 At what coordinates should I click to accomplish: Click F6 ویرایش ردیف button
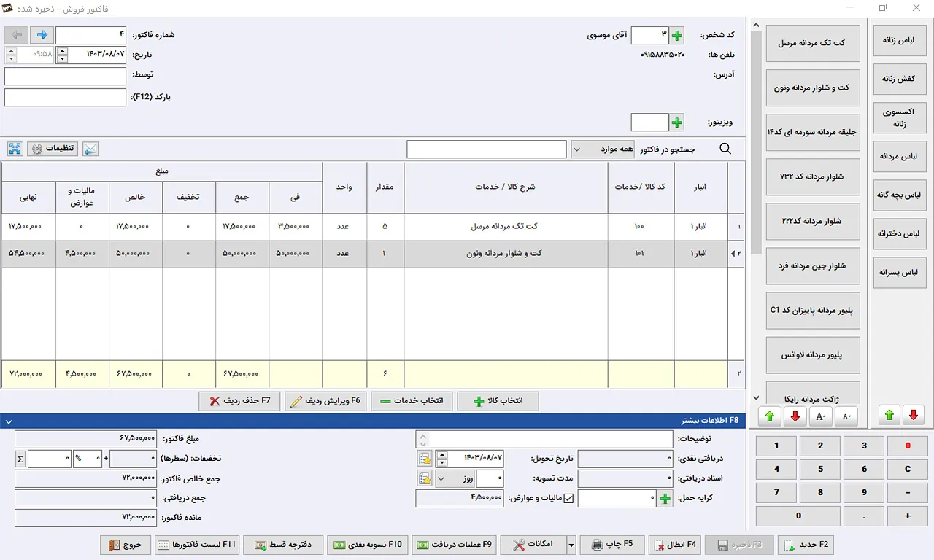point(325,401)
